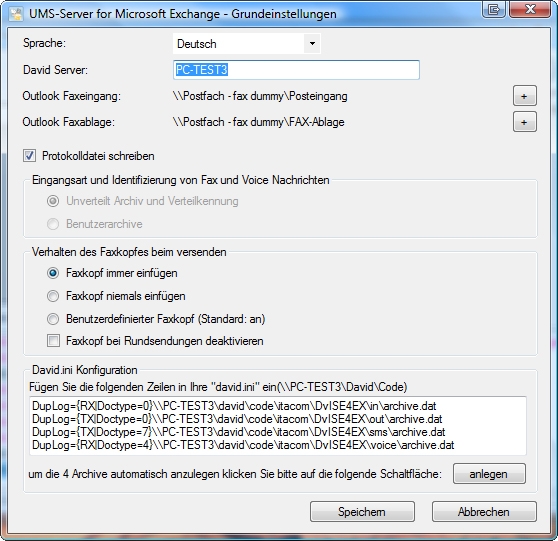The width and height of the screenshot is (558, 541).
Task: Select Benutzerarchive radio option
Action: pos(53,224)
